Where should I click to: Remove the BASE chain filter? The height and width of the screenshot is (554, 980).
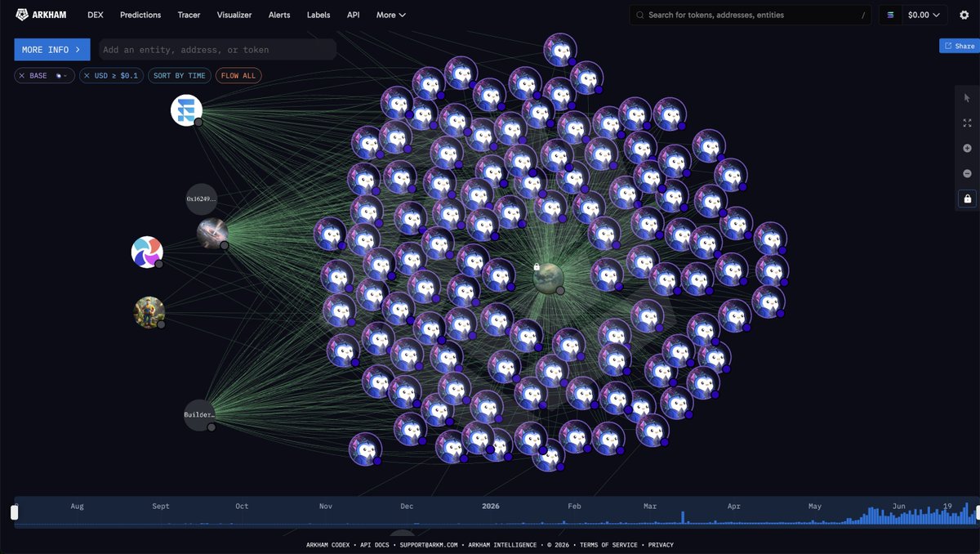click(x=22, y=76)
